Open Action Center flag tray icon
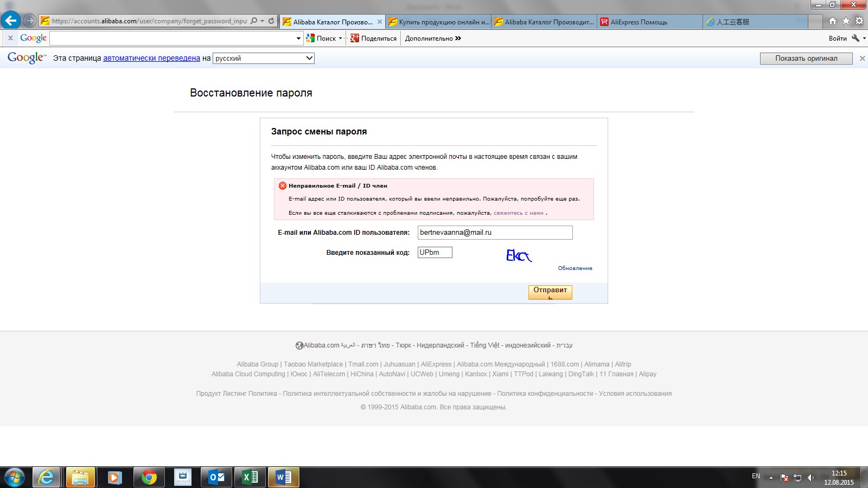The image size is (868, 488). coord(784,478)
